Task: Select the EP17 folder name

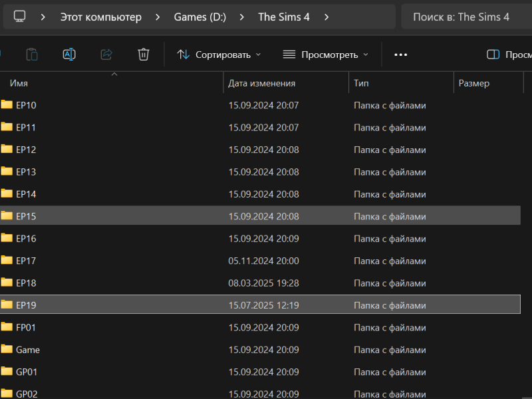Action: (x=26, y=261)
